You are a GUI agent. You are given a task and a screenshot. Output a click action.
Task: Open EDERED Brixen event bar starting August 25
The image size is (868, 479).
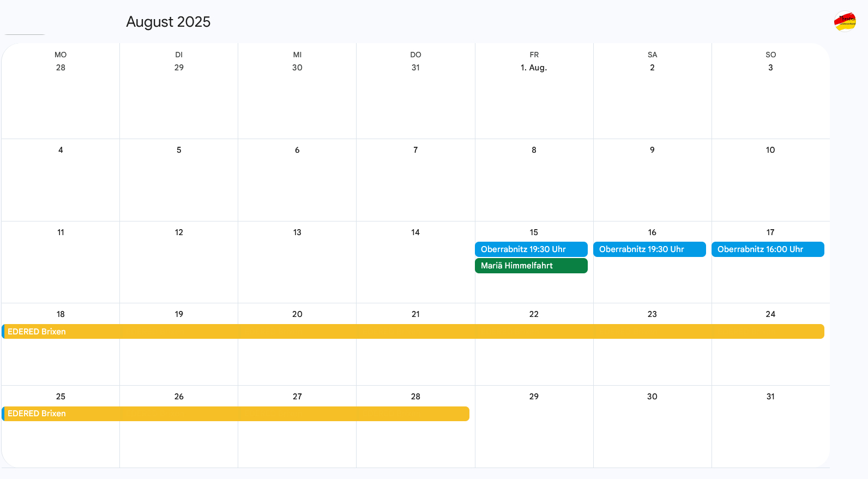click(236, 414)
